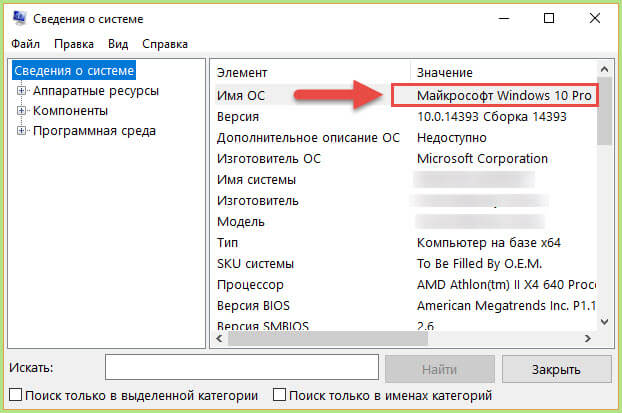Screen dimensions: 622x413
Task: Open the Файл menu
Action: point(26,44)
